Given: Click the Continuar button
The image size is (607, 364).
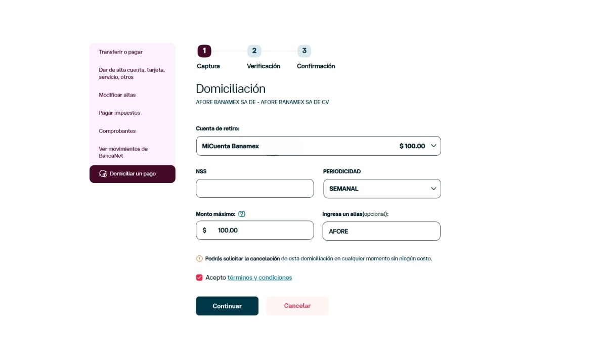Looking at the screenshot, I should (227, 306).
